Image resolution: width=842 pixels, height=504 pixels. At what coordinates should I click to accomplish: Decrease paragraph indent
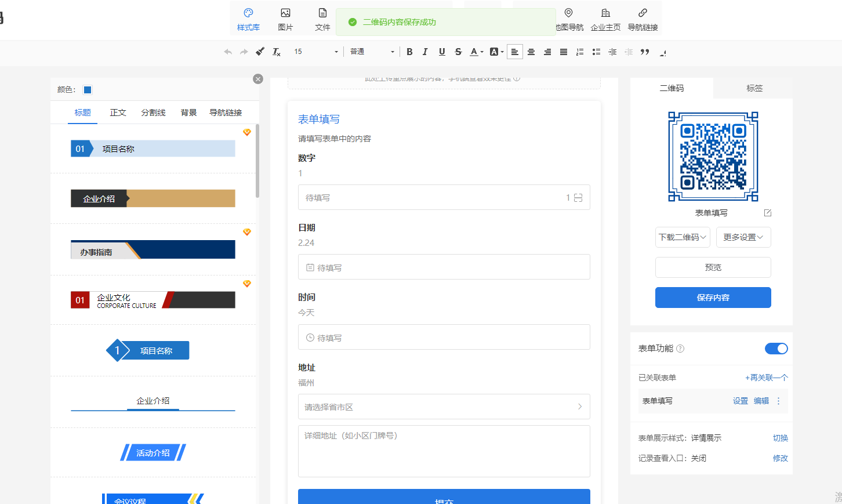pos(628,52)
